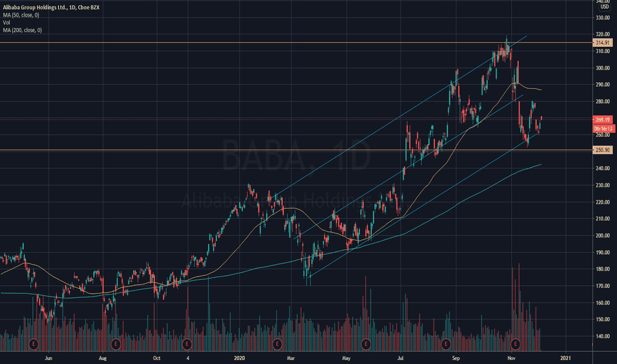Click the Vol indicator legend
The image size is (617, 364).
click(7, 23)
